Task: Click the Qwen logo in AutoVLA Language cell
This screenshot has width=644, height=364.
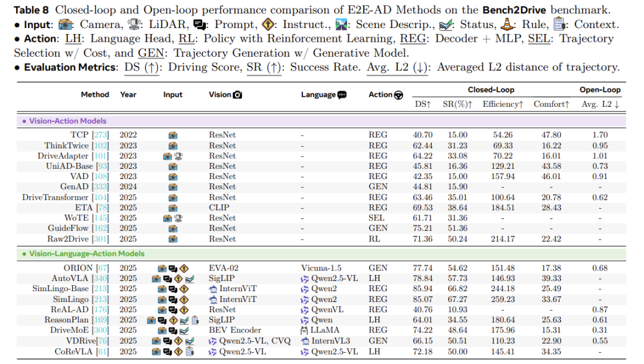Action: 305,279
